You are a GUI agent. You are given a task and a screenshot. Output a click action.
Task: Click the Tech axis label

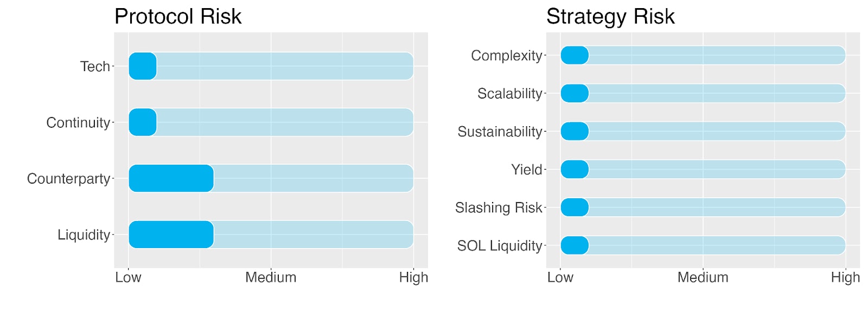pyautogui.click(x=95, y=67)
